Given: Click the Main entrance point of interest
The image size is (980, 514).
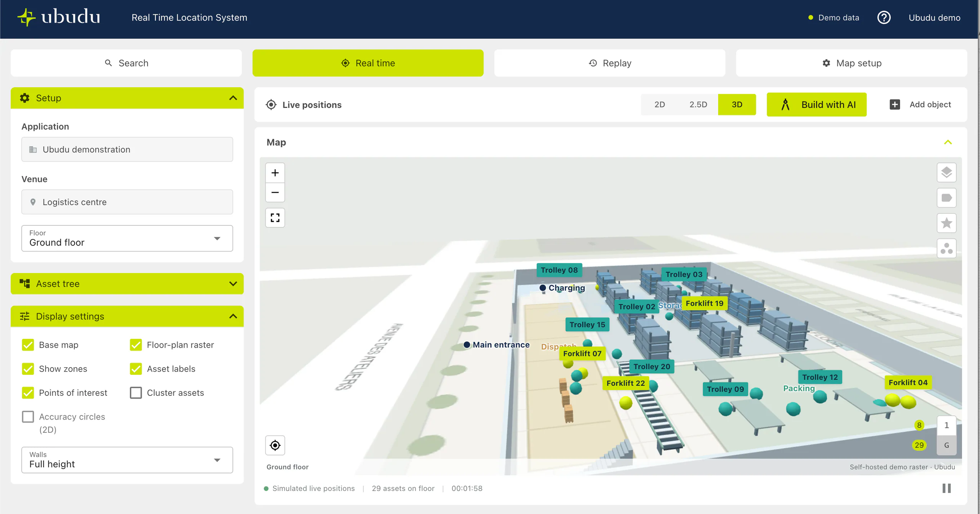Looking at the screenshot, I should pyautogui.click(x=497, y=345).
